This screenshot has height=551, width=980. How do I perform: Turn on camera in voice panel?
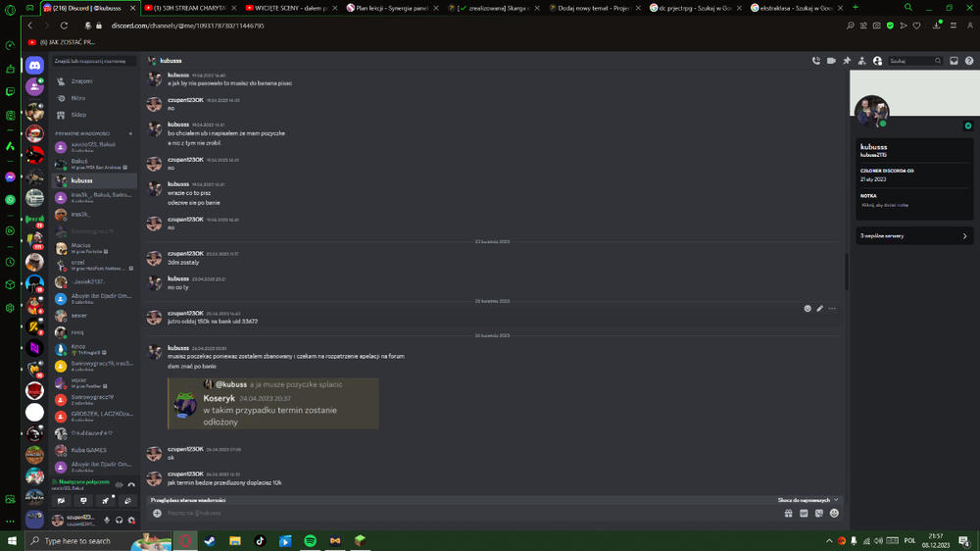[x=61, y=501]
